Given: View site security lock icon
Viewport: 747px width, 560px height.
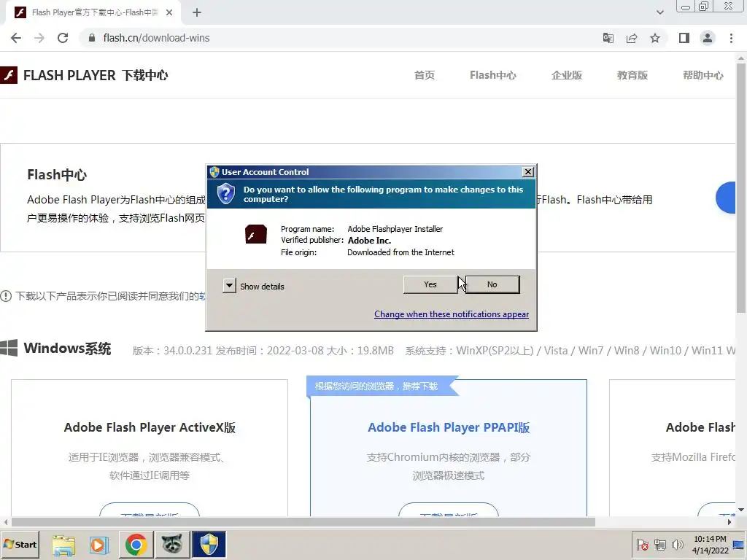Looking at the screenshot, I should 92,38.
